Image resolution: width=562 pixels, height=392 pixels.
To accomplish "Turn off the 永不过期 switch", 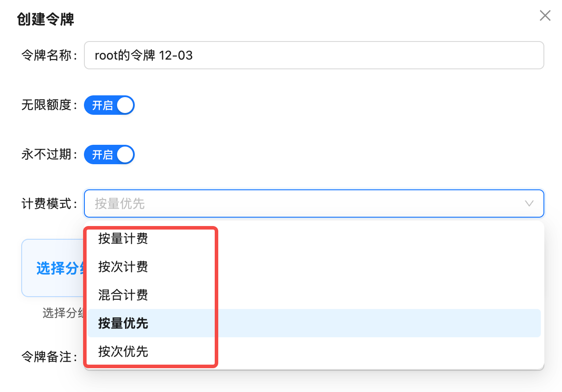I will point(109,155).
